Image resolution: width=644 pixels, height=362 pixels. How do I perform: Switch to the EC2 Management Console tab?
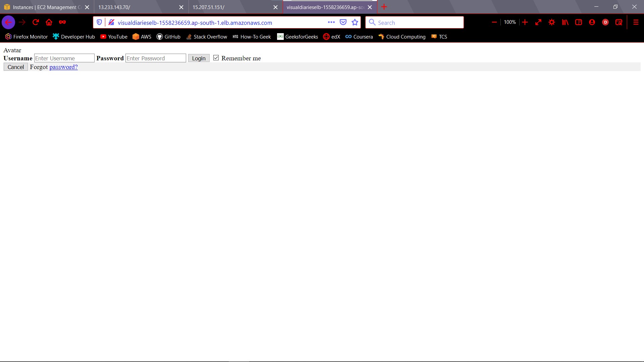(44, 7)
